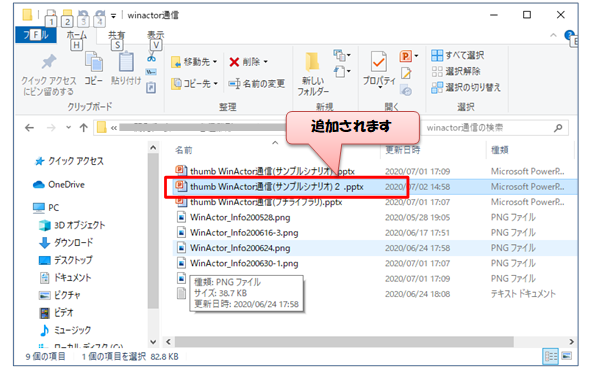The width and height of the screenshot is (601, 379).
Task: Select PC in the navigation pane
Action: (x=46, y=208)
